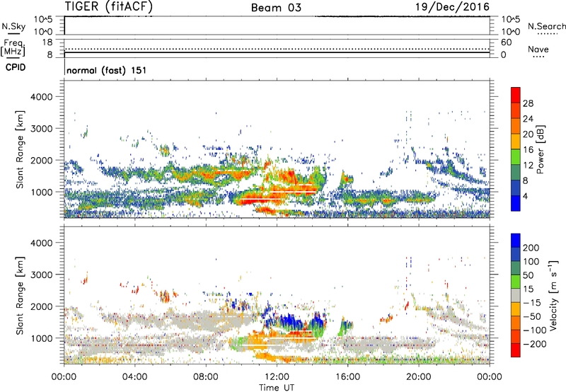The height and width of the screenshot is (392, 566).
Task: Click the 'TIGER (fitACF)' plot title
Action: (109, 6)
